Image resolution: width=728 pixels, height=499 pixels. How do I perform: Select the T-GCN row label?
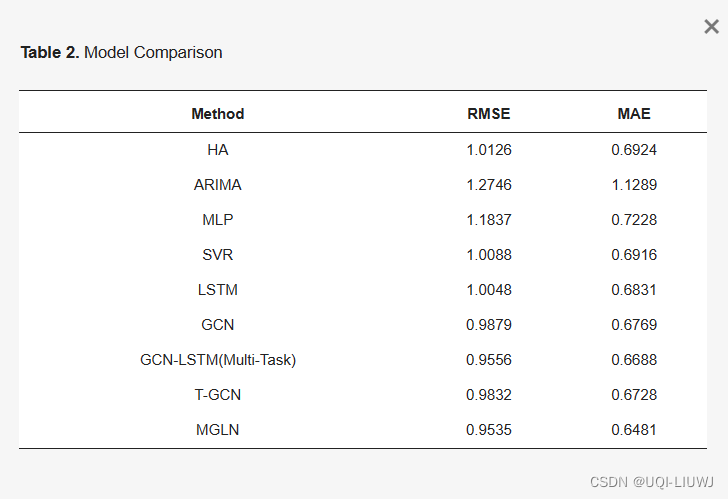(218, 395)
